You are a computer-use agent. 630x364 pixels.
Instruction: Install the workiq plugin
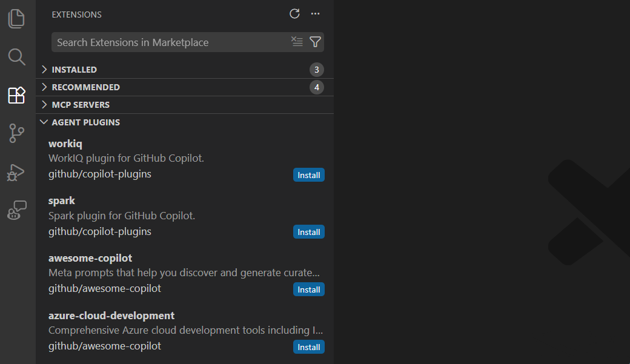tap(308, 174)
